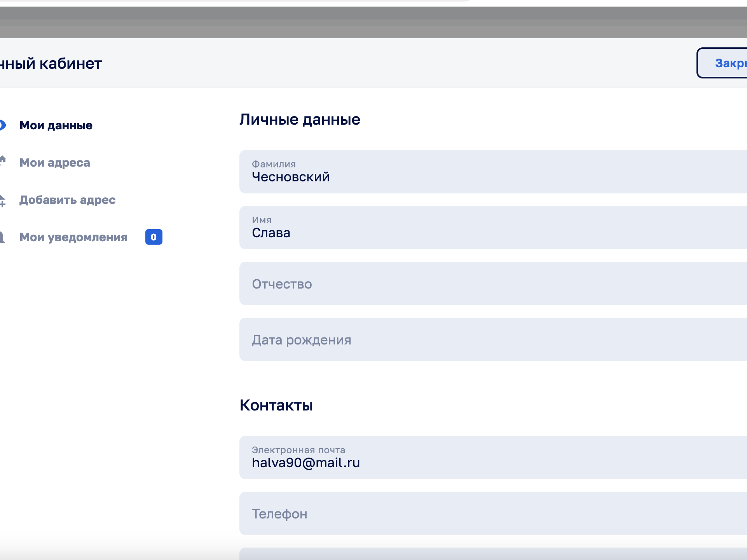Click the house icon beside Мои адреса
The height and width of the screenshot is (560, 747).
(3, 160)
